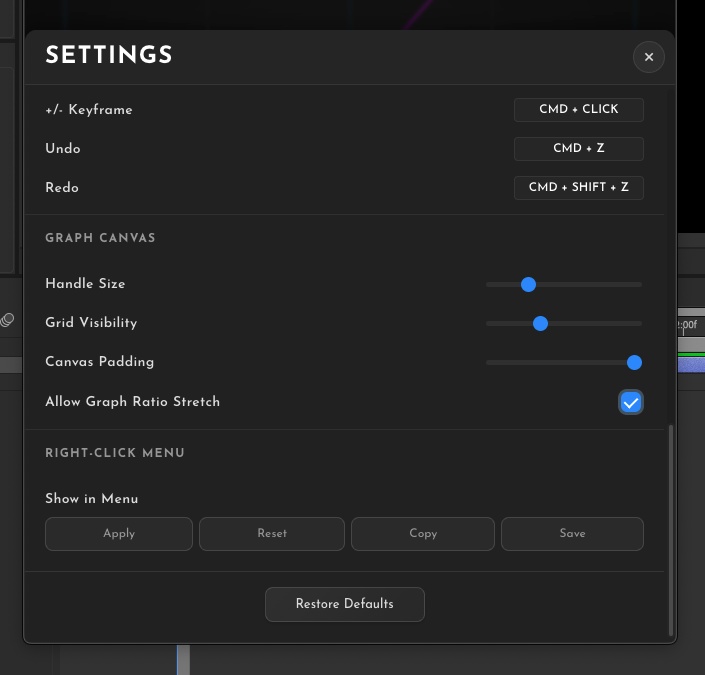Click the blue layer bar in the timeline
This screenshot has height=675, width=705.
[x=690, y=365]
